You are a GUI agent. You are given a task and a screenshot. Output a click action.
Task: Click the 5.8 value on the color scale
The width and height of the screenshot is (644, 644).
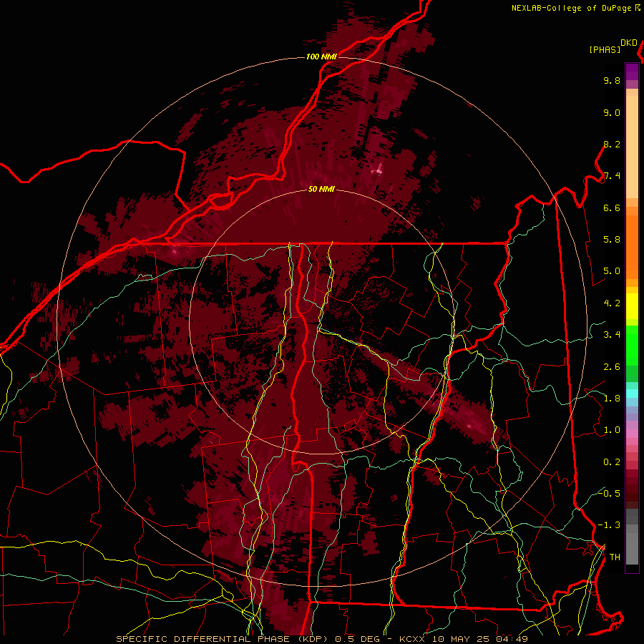(x=612, y=240)
